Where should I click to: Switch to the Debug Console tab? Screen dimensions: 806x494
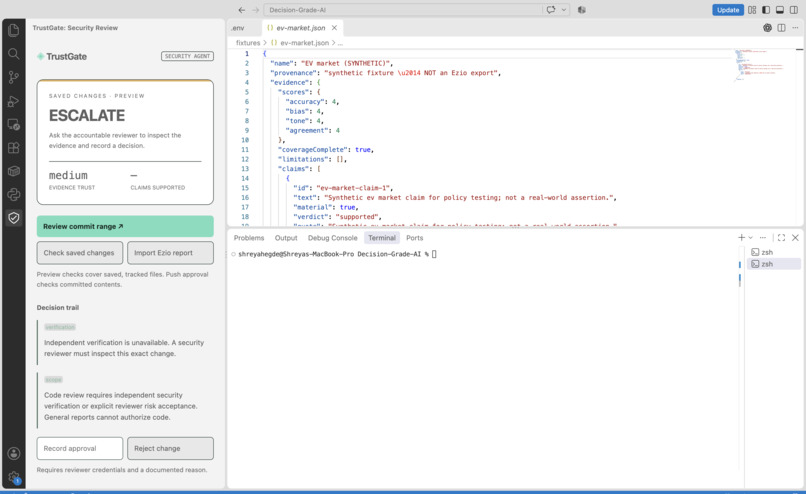pyautogui.click(x=333, y=237)
